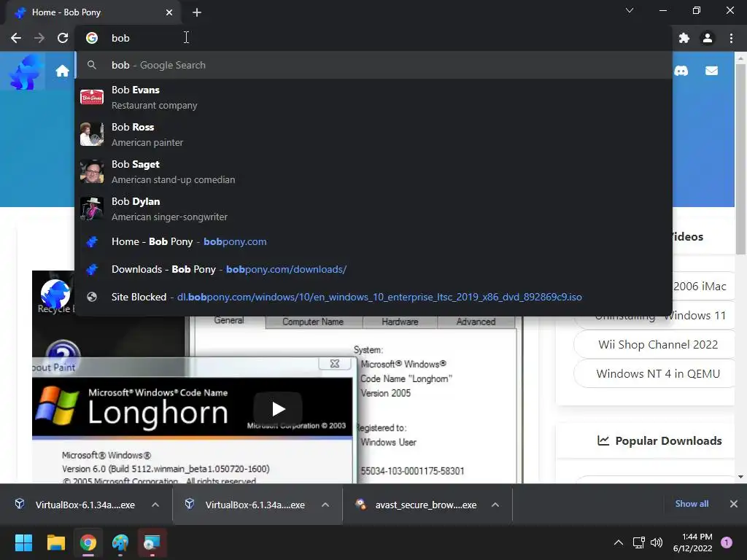
Task: Open the clock showing 1:44 PM
Action: tap(693, 542)
